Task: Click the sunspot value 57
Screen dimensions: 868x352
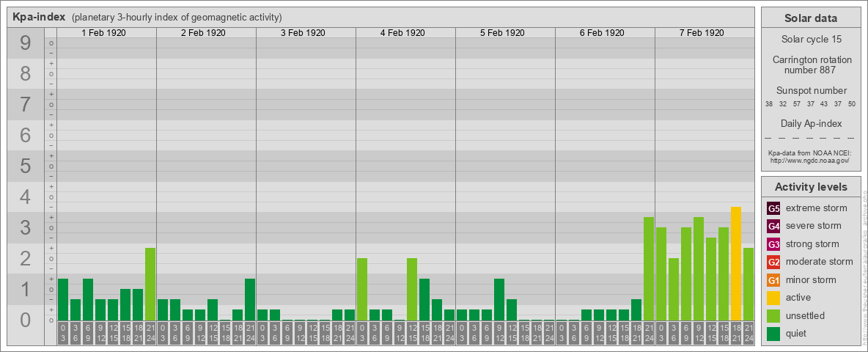Action: click(797, 104)
